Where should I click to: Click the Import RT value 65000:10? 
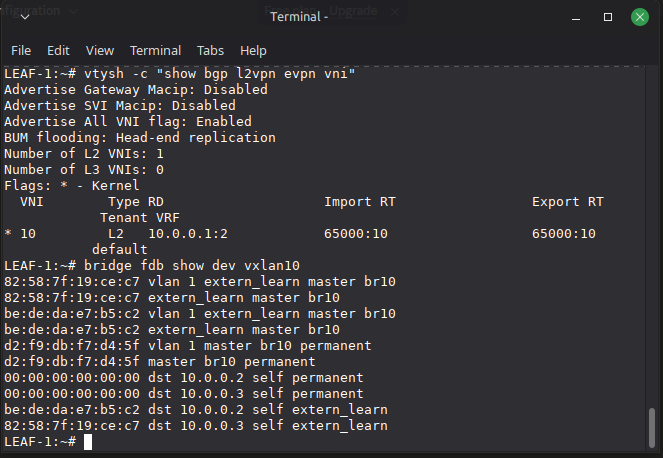pyautogui.click(x=356, y=234)
